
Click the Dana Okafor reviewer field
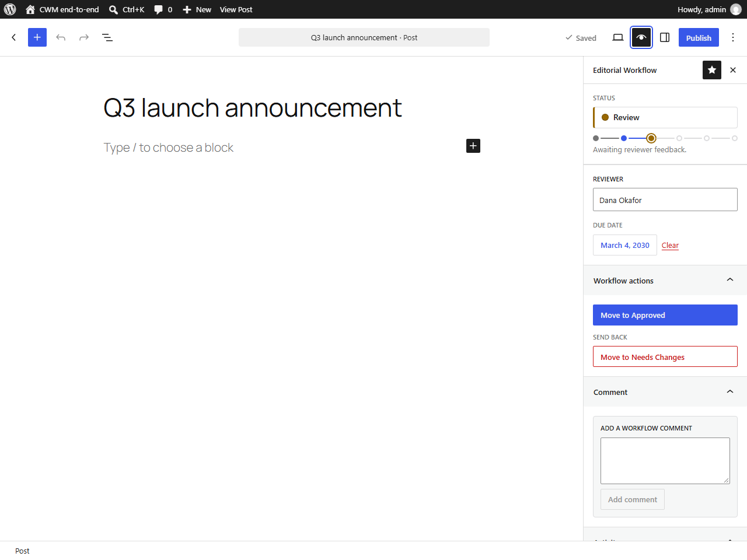click(665, 199)
